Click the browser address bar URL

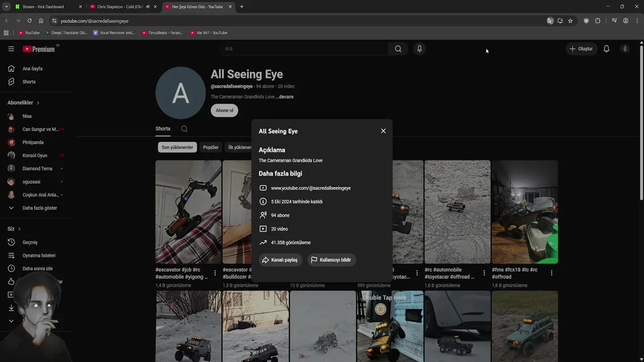pyautogui.click(x=95, y=21)
